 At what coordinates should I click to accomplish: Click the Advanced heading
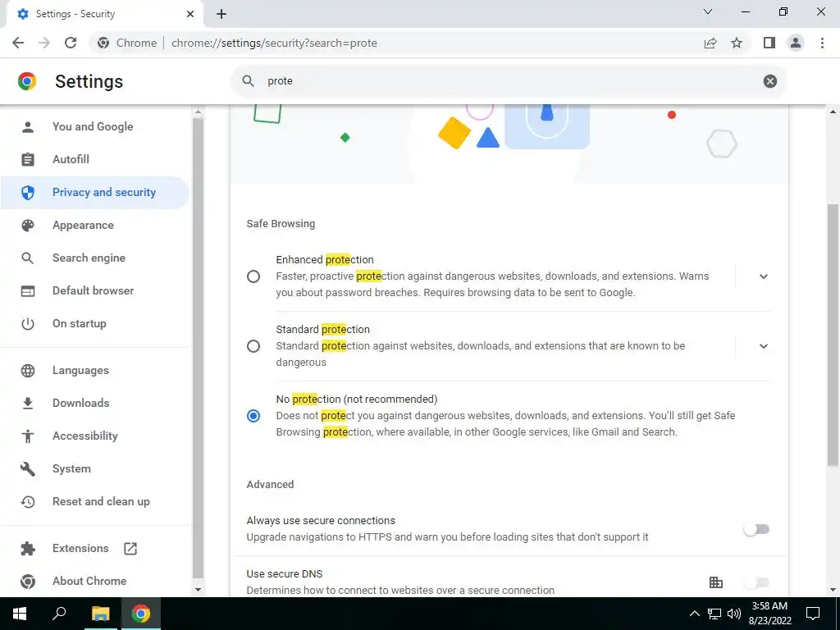pyautogui.click(x=270, y=484)
